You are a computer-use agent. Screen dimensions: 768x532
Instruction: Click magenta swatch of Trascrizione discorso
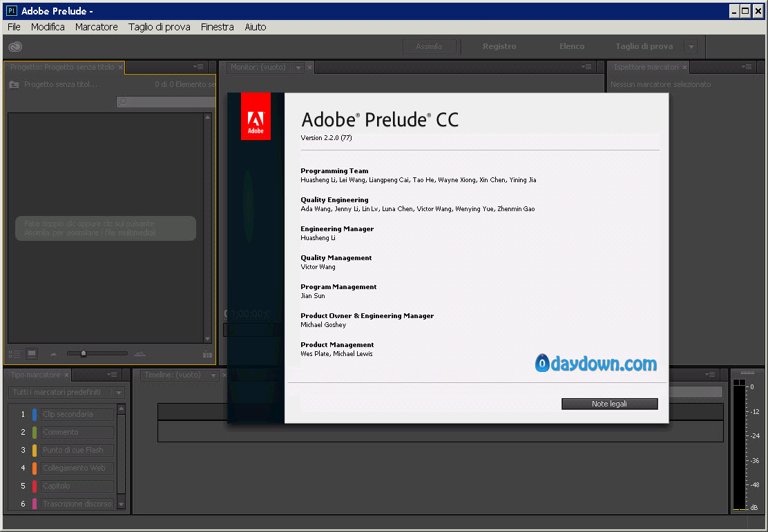click(35, 504)
